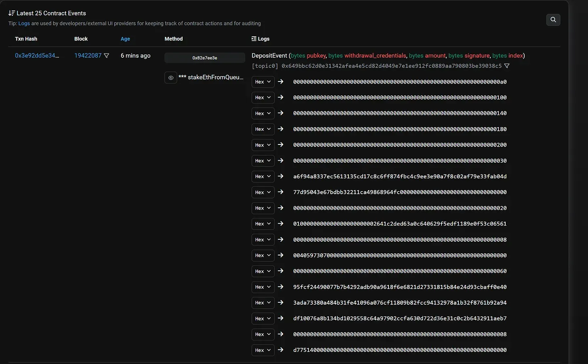Open transaction 0x3e92dd5e34
This screenshot has height=364, width=588.
pos(38,55)
